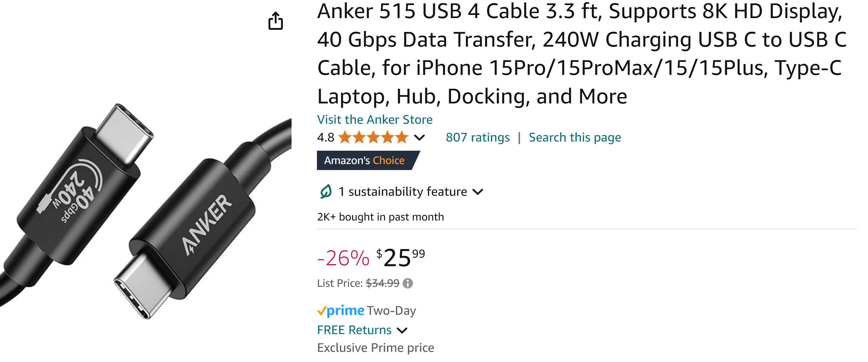
Task: Click the Amazon's Choice badge
Action: click(364, 161)
